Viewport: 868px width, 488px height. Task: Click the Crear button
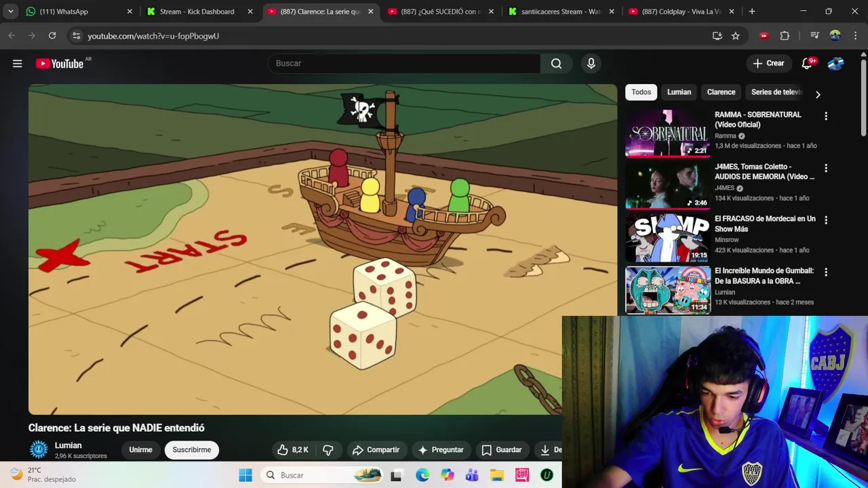(x=769, y=63)
